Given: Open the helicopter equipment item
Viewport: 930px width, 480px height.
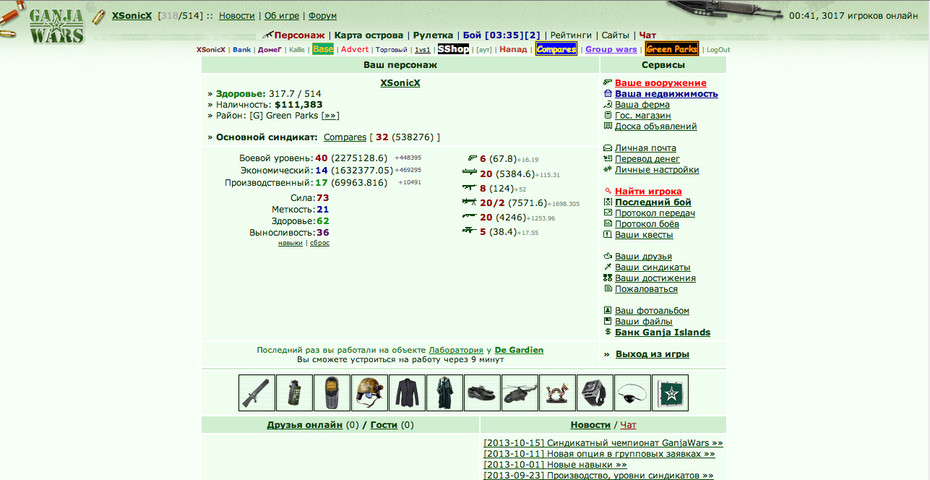Looking at the screenshot, I should click(520, 393).
